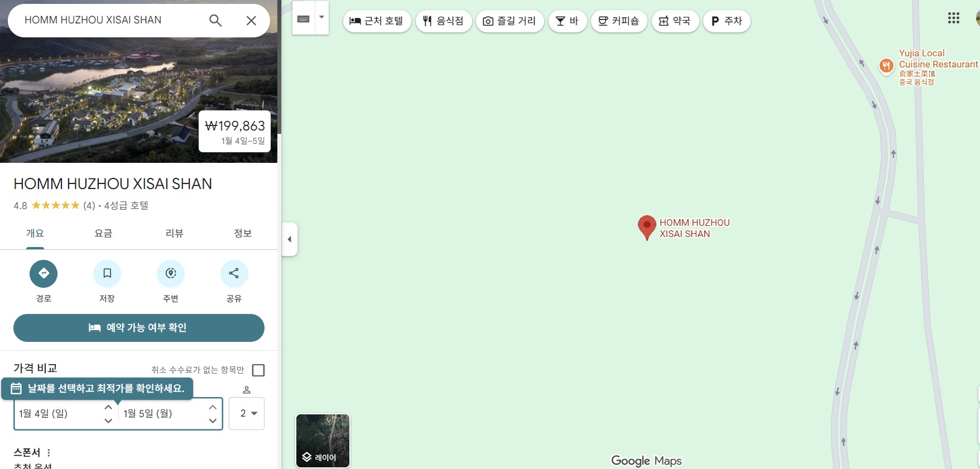Filter by 커피숍 chip

click(619, 21)
